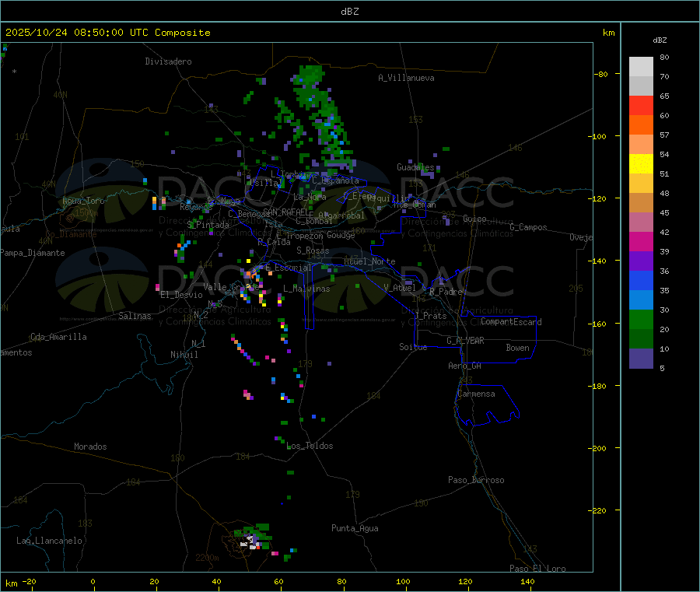
Task: Select the 'Agua_Toro' label
Action: click(x=83, y=201)
